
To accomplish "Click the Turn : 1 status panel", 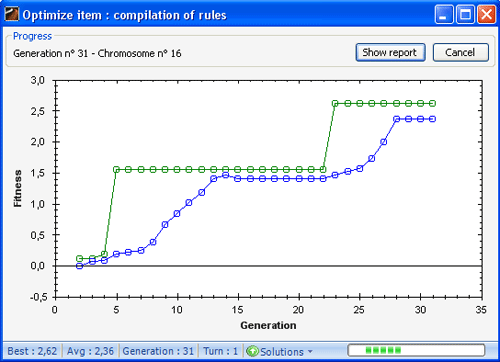I will (x=221, y=351).
